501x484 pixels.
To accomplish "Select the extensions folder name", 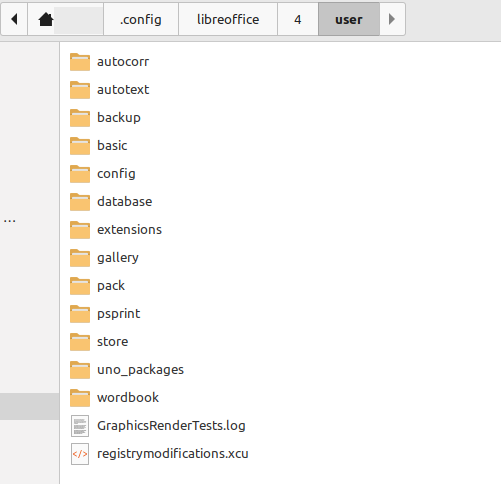I will 129,230.
